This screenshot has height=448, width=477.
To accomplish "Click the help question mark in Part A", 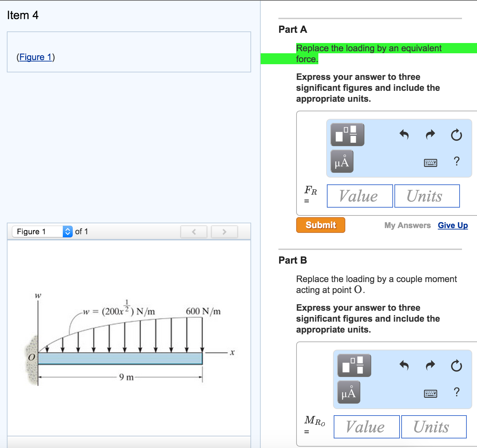I will tap(456, 161).
